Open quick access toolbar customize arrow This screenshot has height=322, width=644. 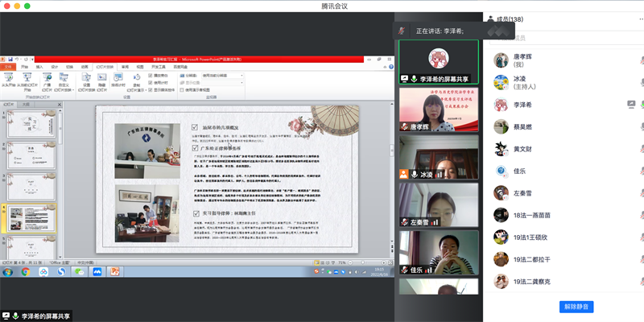pos(32,60)
